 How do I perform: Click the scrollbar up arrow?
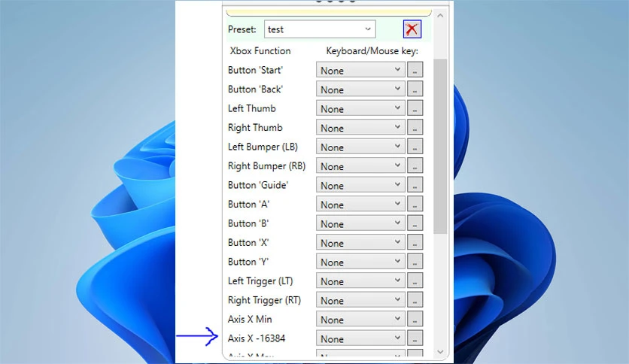440,16
